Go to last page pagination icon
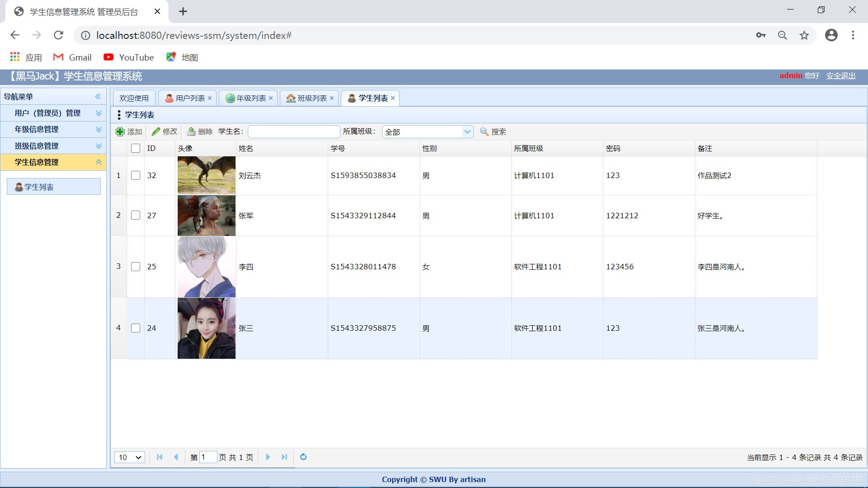 284,457
